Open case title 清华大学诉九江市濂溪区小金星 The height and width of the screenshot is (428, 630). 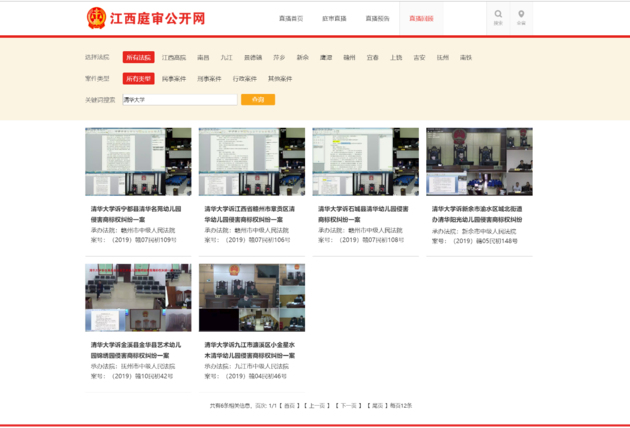(x=250, y=350)
